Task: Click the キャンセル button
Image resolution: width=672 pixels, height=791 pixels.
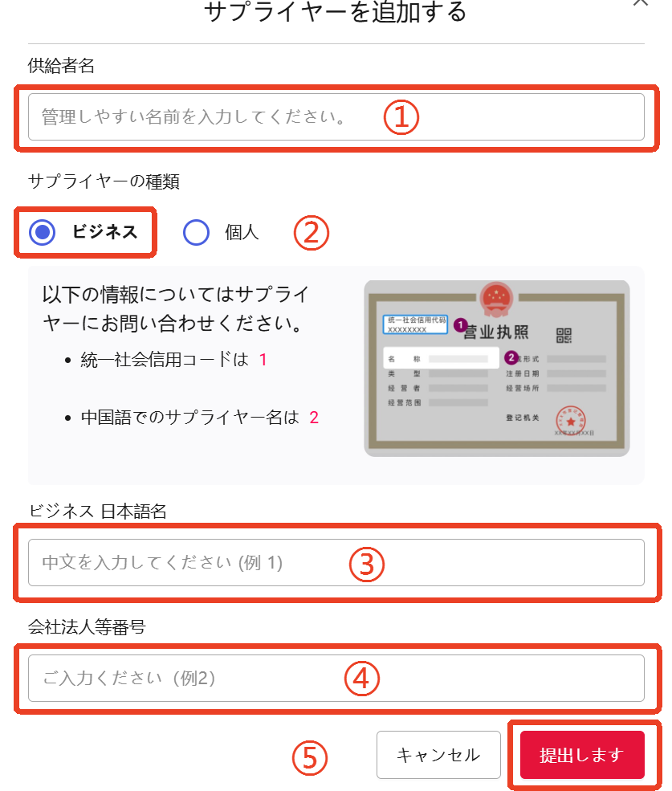Action: click(x=438, y=755)
